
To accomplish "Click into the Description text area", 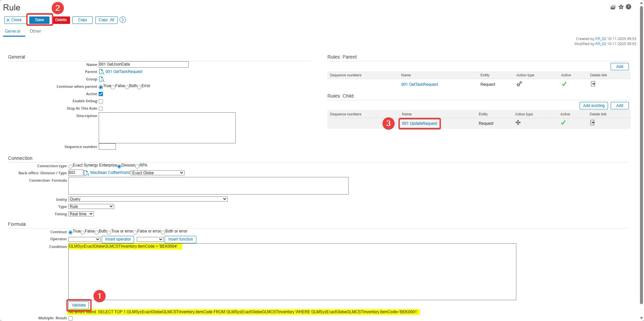I will point(167,128).
